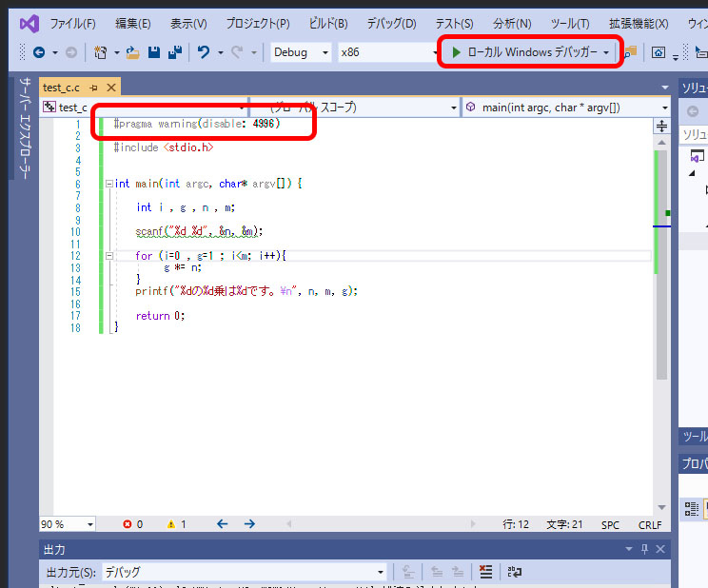Open the 出力元 デバッグ source dropdown

click(x=245, y=572)
